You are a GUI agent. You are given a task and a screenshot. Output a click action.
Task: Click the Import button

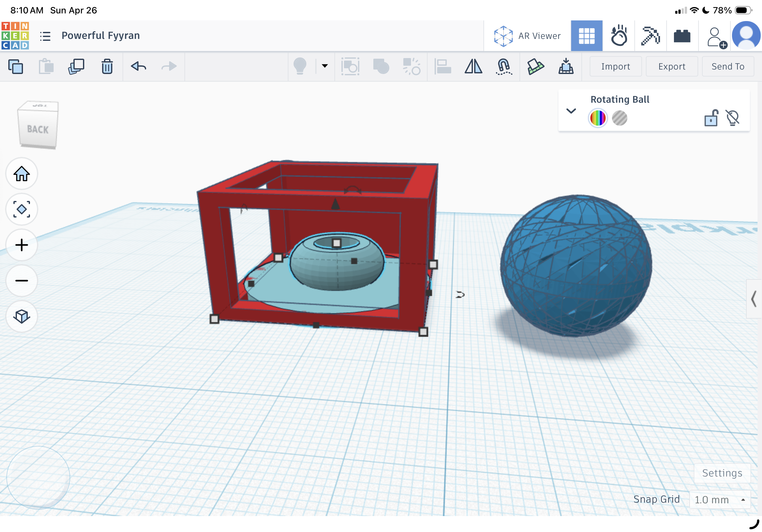coord(616,66)
